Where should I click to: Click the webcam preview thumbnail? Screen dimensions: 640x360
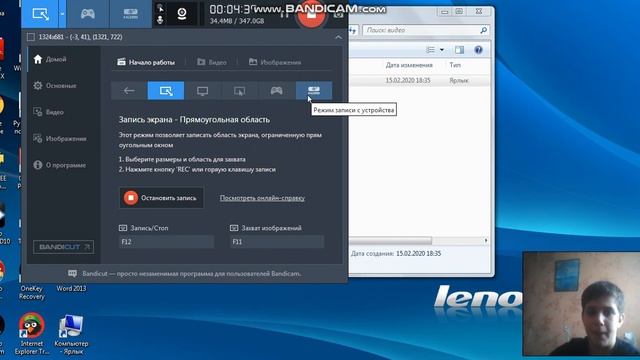click(x=581, y=304)
